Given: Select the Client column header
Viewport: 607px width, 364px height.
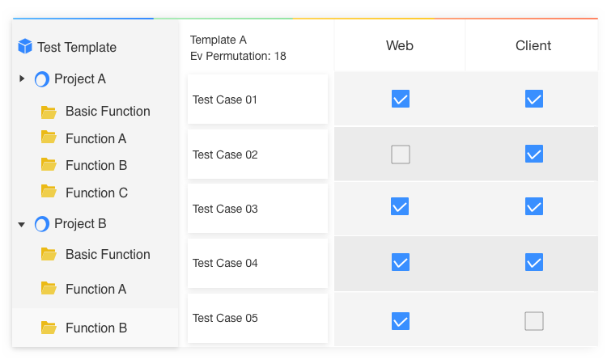Looking at the screenshot, I should click(533, 45).
